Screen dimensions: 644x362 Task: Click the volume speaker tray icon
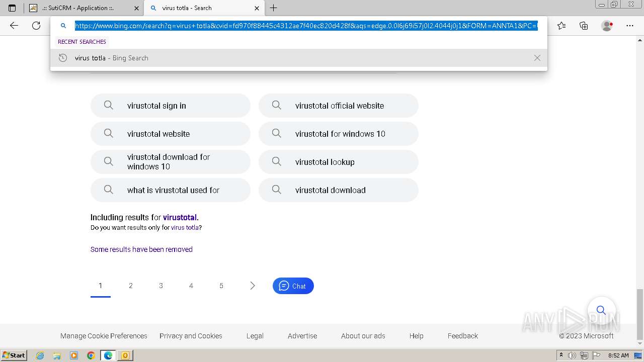573,355
